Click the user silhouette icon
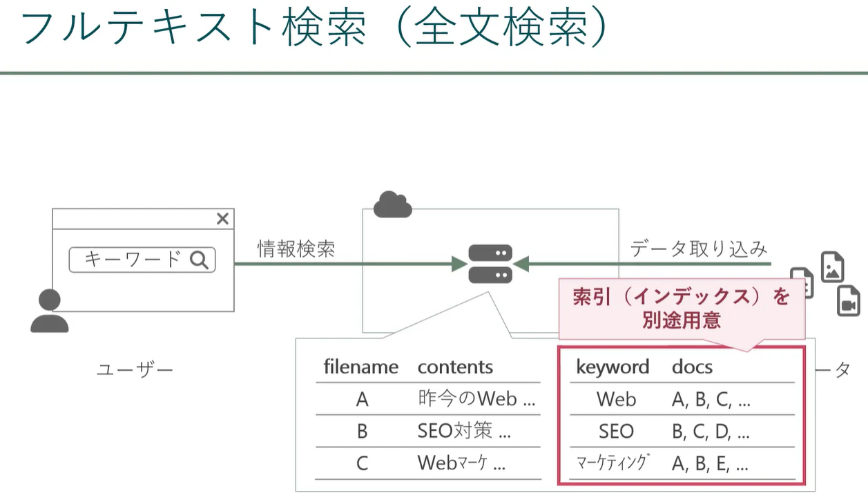 50,311
